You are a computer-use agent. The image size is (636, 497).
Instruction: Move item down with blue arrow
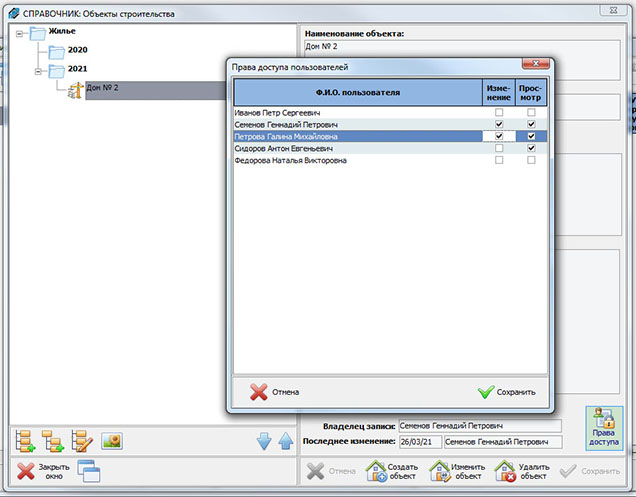point(264,441)
